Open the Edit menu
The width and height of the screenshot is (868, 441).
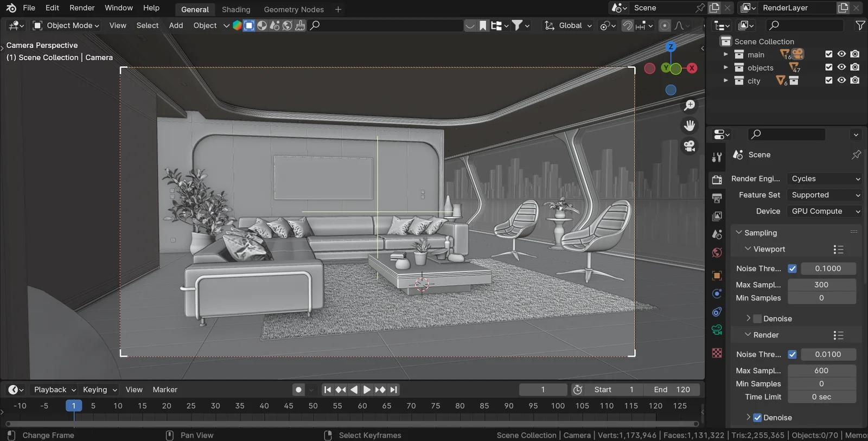(x=53, y=8)
